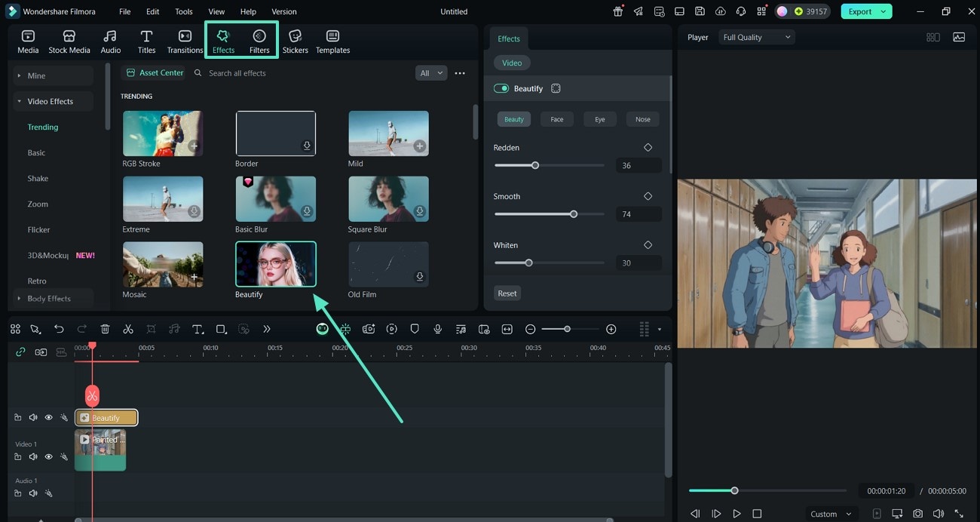This screenshot has width=980, height=522.
Task: Expand the All filter dropdown
Action: [430, 73]
